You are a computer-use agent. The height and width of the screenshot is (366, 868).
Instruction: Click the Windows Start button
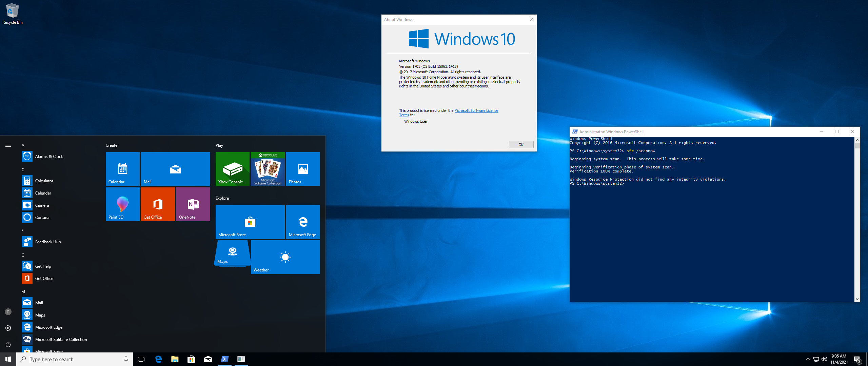[8, 359]
